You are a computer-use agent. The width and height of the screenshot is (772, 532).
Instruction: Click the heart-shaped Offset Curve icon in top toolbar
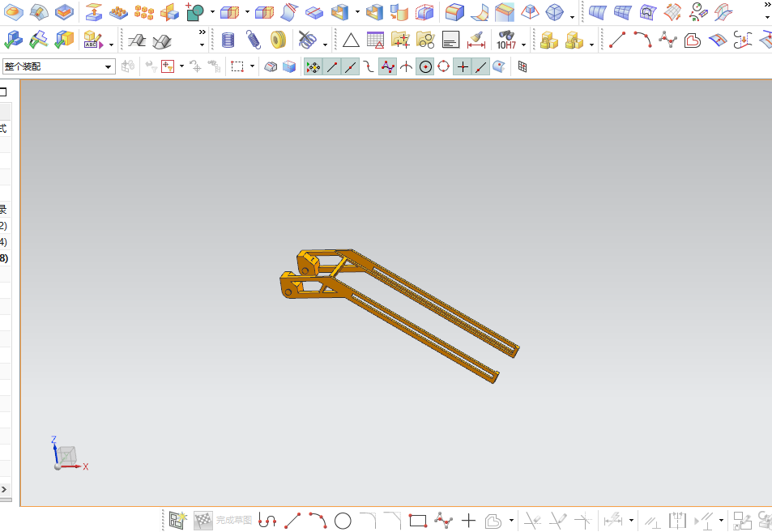pos(693,40)
